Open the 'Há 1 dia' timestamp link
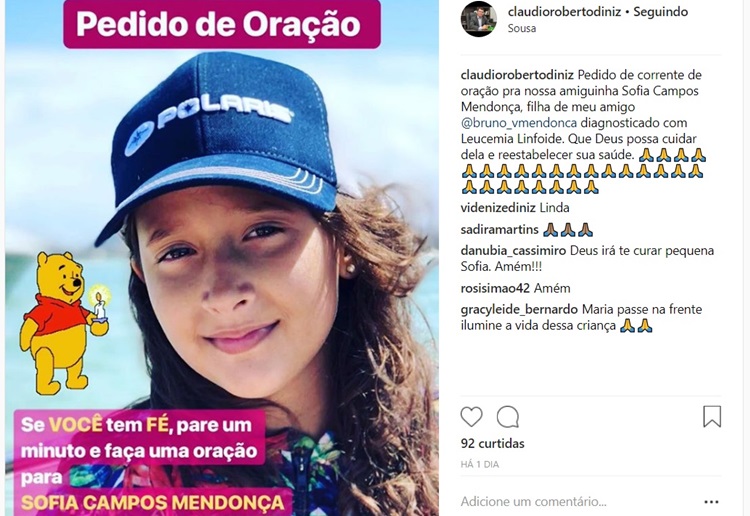 [480, 464]
